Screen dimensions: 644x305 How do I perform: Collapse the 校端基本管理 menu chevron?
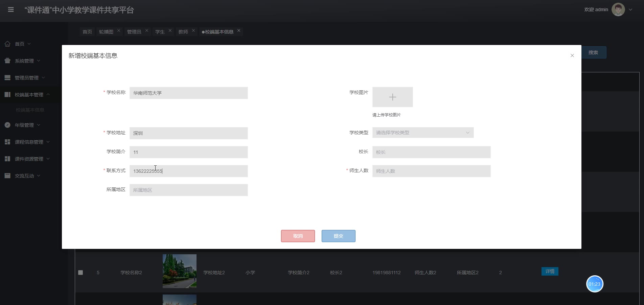click(x=48, y=94)
